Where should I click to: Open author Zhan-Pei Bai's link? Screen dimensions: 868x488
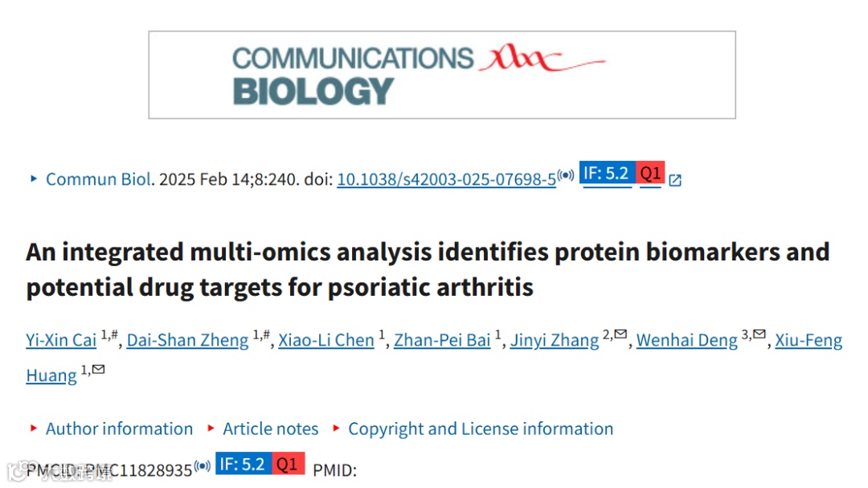(442, 339)
